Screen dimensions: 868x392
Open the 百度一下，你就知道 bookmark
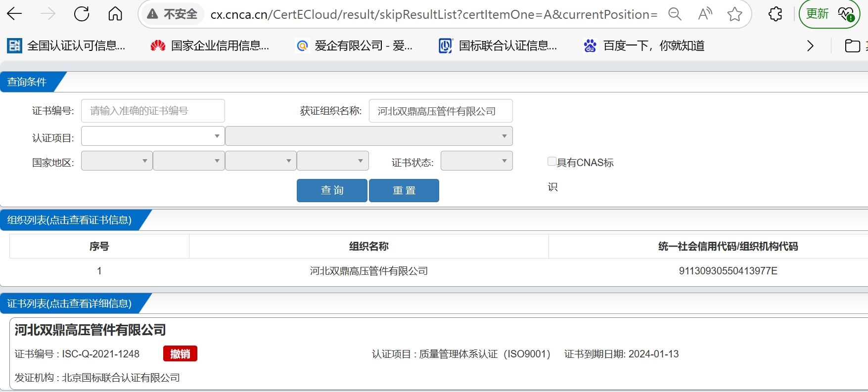pyautogui.click(x=644, y=46)
